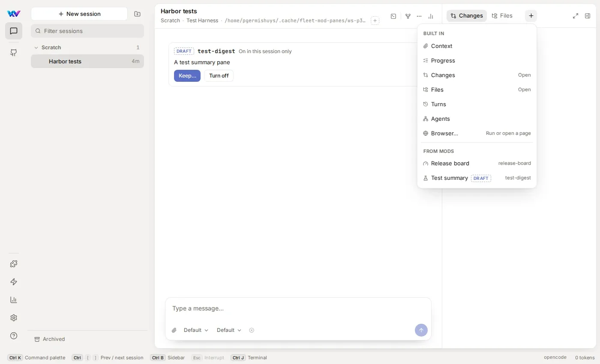Click the 0 tokens status bar entry

[585, 358]
